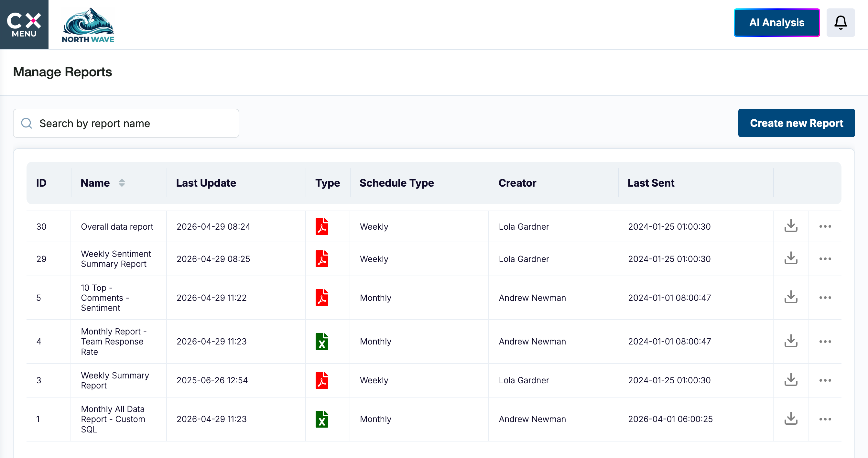Click the Last Sent column header

pyautogui.click(x=651, y=183)
